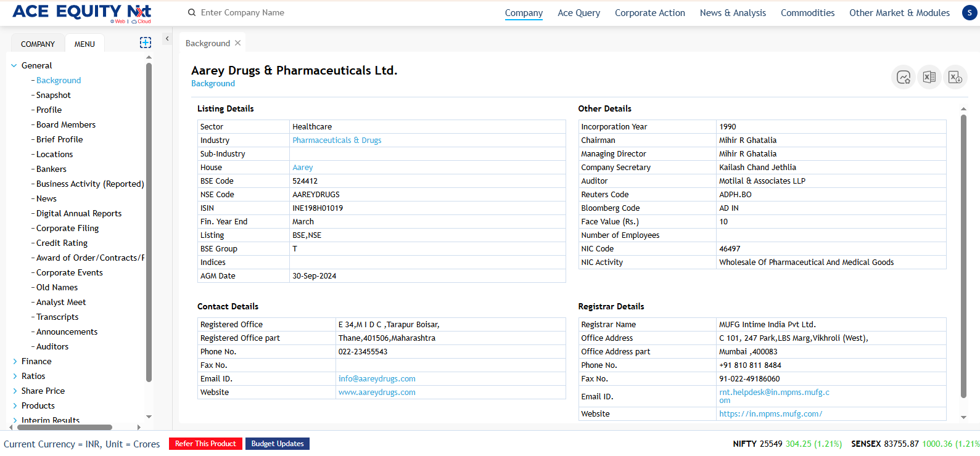Viewport: 980px width, 456px height.
Task: Click the Excel download icon
Action: point(955,77)
